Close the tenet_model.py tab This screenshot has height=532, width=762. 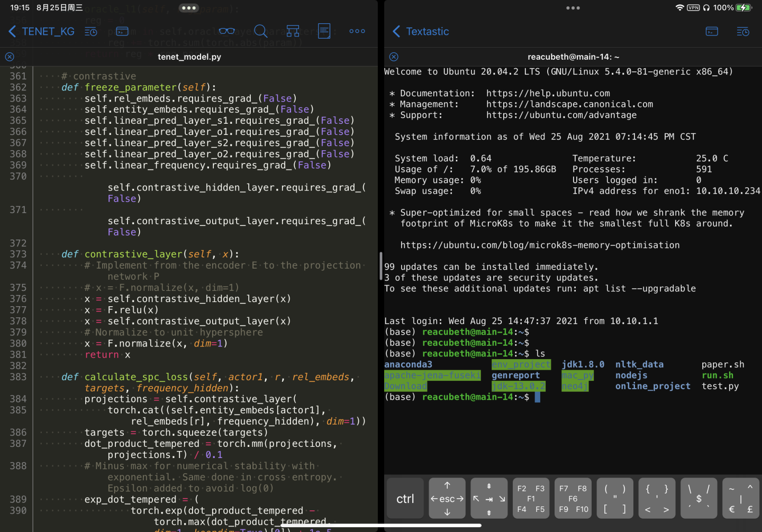tap(10, 57)
